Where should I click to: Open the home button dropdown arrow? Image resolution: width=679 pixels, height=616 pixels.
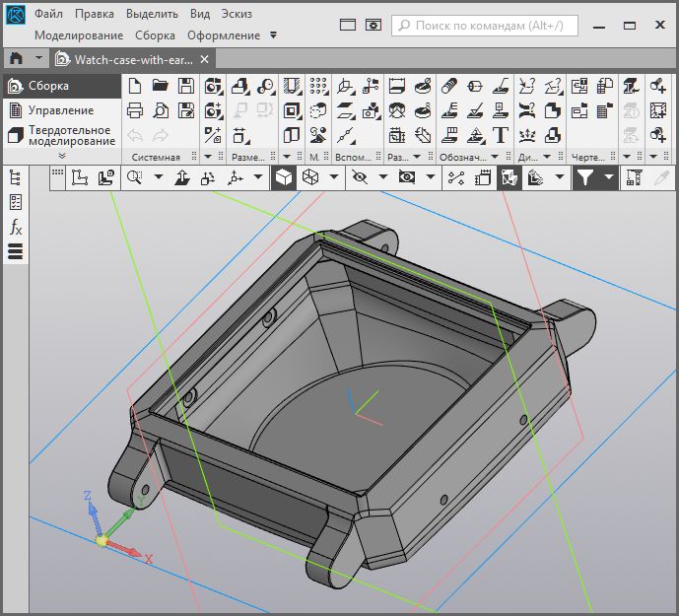tap(38, 57)
